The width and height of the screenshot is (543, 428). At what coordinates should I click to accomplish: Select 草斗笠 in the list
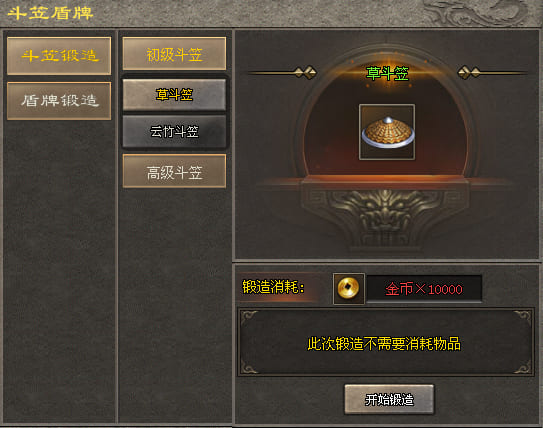[x=174, y=95]
